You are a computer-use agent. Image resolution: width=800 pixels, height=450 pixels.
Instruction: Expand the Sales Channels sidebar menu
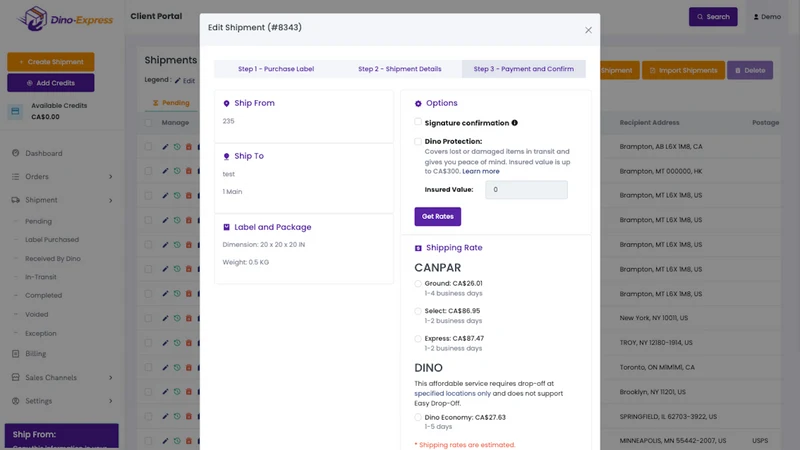[61, 378]
